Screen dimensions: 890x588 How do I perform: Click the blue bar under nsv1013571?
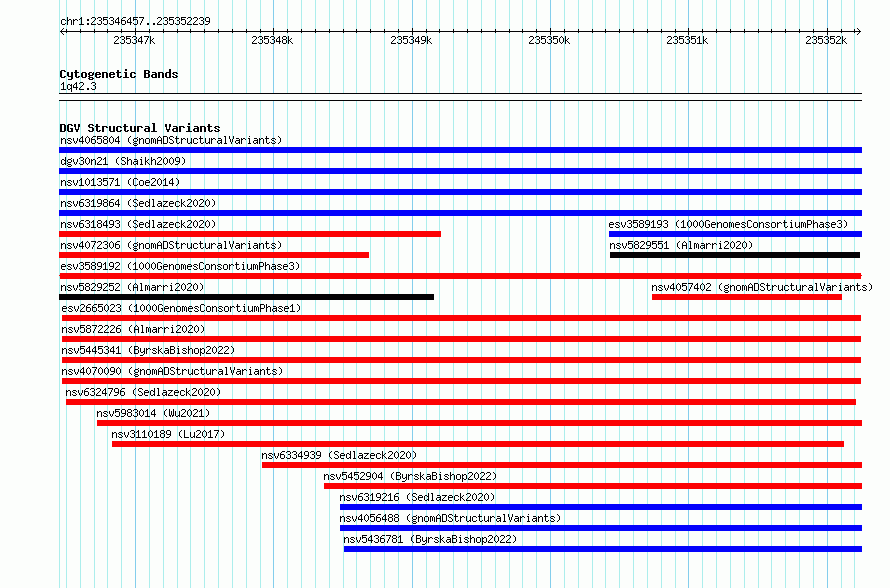460,192
